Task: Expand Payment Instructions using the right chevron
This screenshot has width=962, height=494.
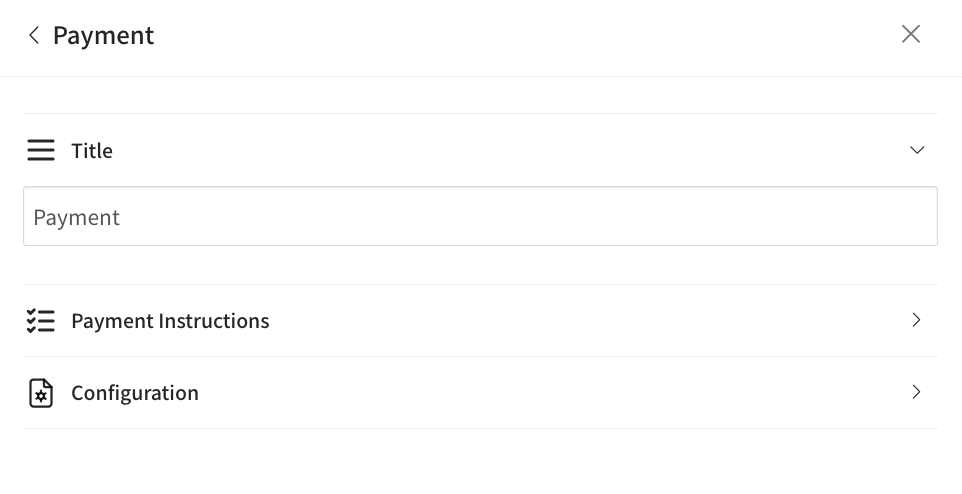Action: [x=916, y=320]
